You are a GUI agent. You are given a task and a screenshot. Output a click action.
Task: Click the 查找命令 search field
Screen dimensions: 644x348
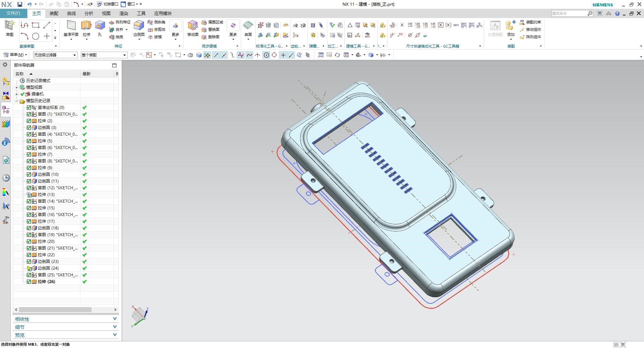pos(569,13)
